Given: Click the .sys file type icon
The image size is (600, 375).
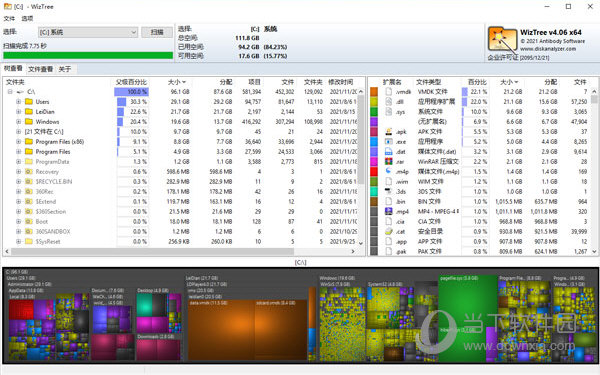Looking at the screenshot, I should 389,112.
